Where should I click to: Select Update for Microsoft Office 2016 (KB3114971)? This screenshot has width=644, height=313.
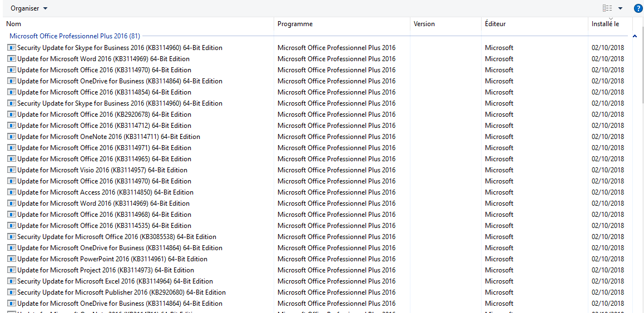point(105,147)
